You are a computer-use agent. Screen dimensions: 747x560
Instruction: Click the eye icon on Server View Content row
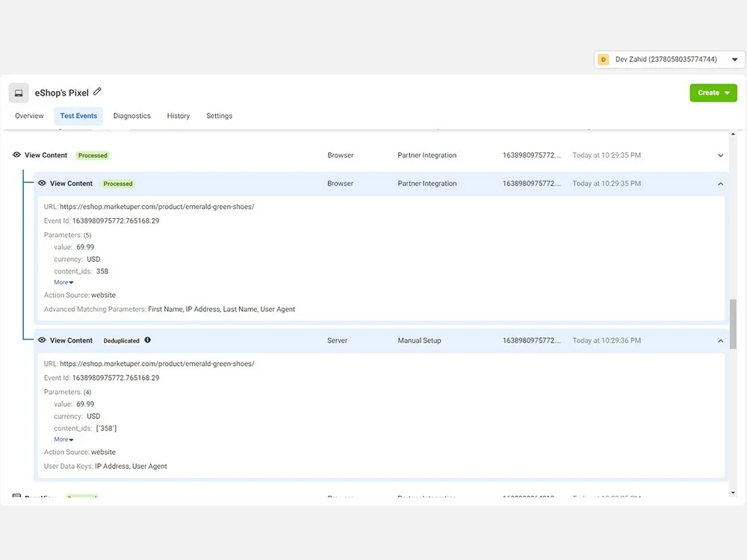tap(42, 340)
